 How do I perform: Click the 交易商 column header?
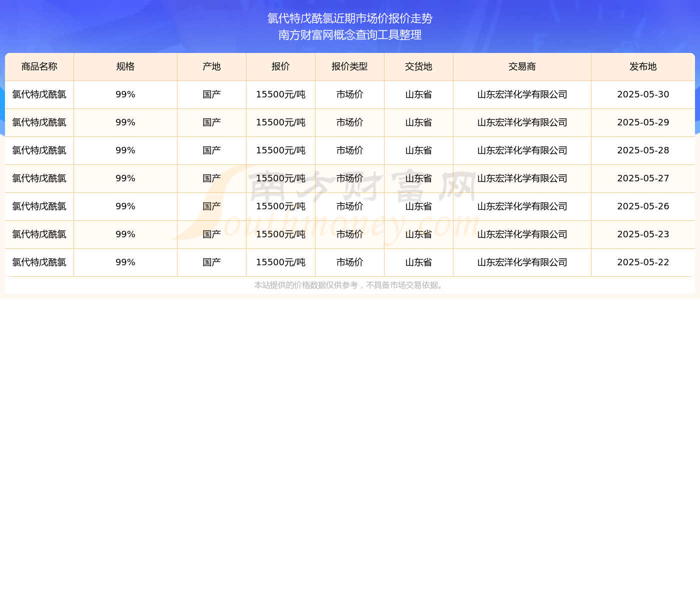click(522, 66)
